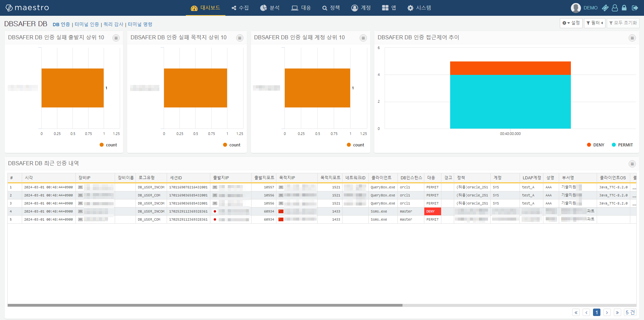Go to the first page
This screenshot has width=644, height=320.
576,312
